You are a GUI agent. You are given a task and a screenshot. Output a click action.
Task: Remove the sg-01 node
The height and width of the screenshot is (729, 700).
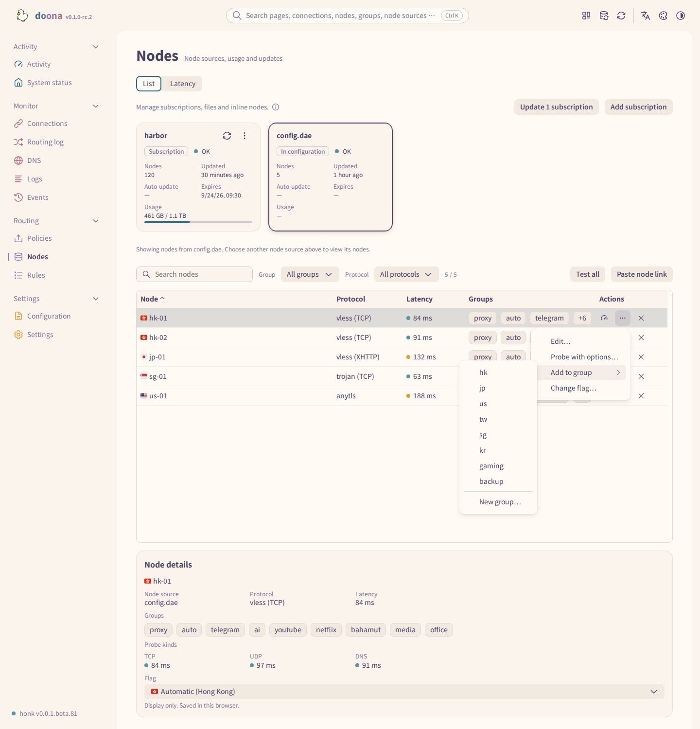(641, 376)
